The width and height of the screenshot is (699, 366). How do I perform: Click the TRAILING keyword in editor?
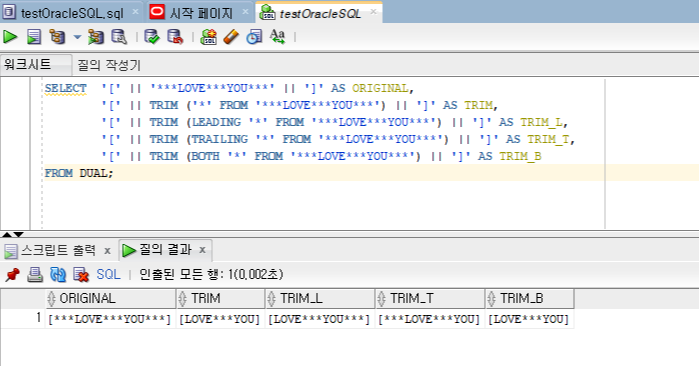click(x=219, y=139)
